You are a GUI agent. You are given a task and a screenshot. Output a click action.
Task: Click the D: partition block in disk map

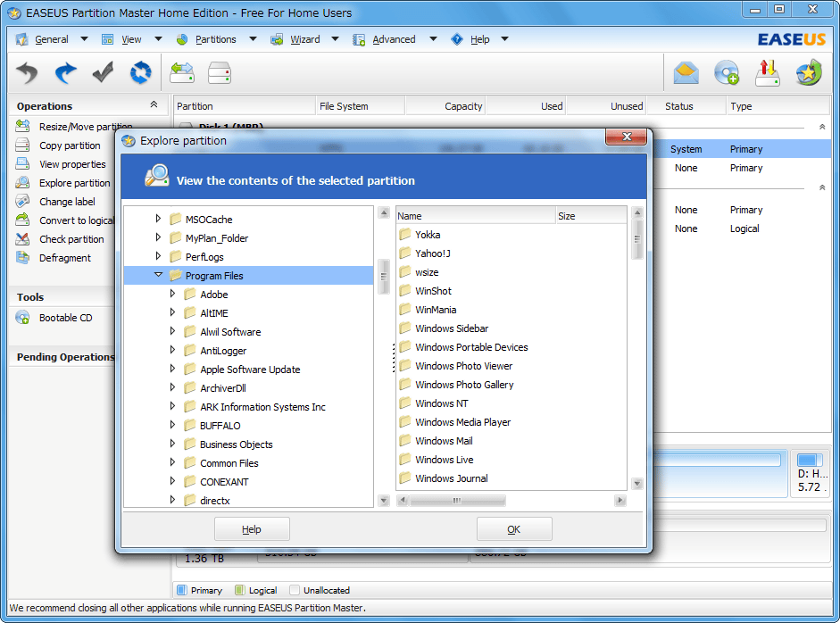coord(811,473)
